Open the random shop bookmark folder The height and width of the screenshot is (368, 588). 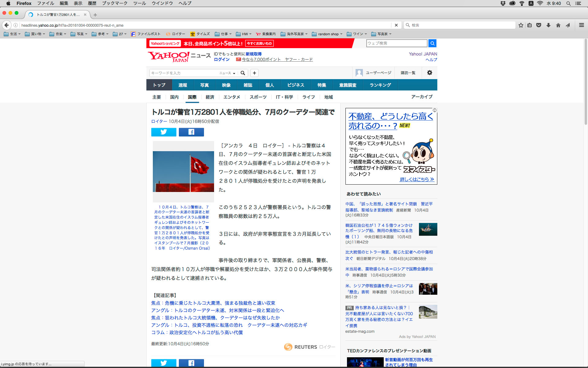click(x=328, y=34)
